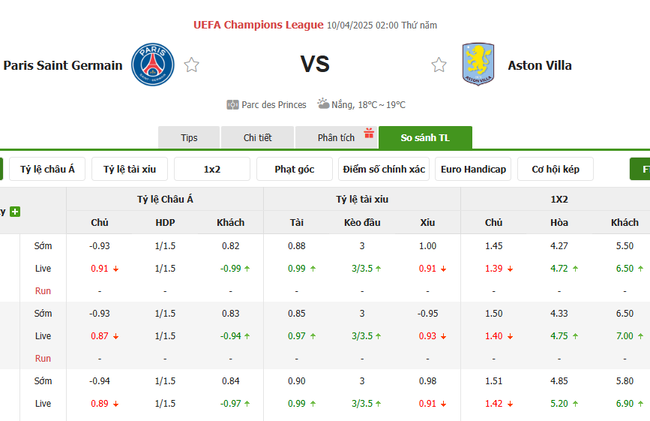
Task: Click the Paris Saint Germain club logo
Action: point(153,64)
